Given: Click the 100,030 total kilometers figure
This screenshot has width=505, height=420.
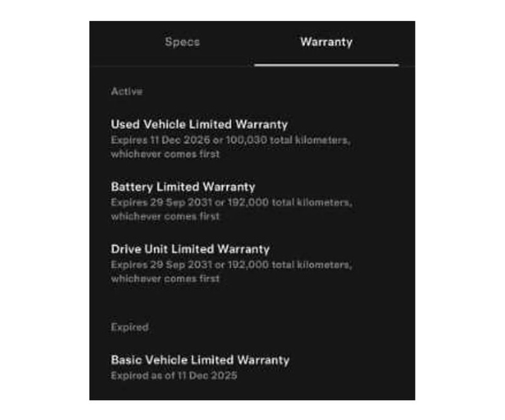Looking at the screenshot, I should [x=287, y=140].
